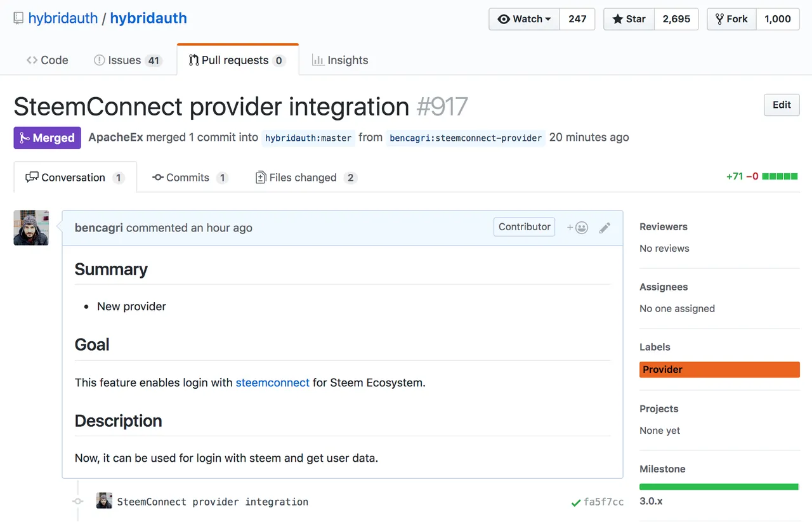The width and height of the screenshot is (812, 522).
Task: Click the bencagri author name in comment header
Action: click(x=99, y=228)
